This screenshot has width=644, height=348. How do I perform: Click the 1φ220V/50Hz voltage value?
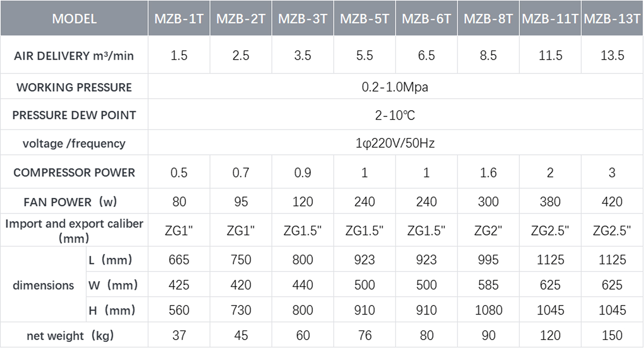(x=395, y=144)
